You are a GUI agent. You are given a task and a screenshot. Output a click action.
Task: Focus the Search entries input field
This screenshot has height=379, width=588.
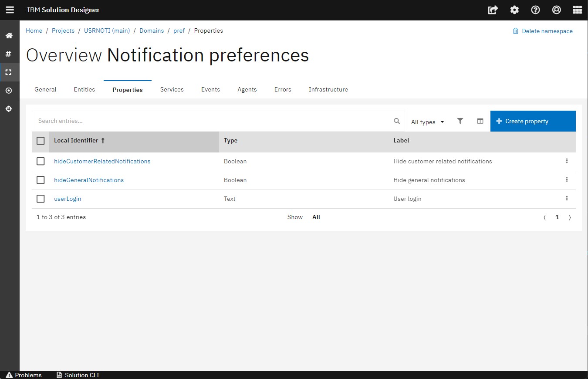click(x=213, y=121)
